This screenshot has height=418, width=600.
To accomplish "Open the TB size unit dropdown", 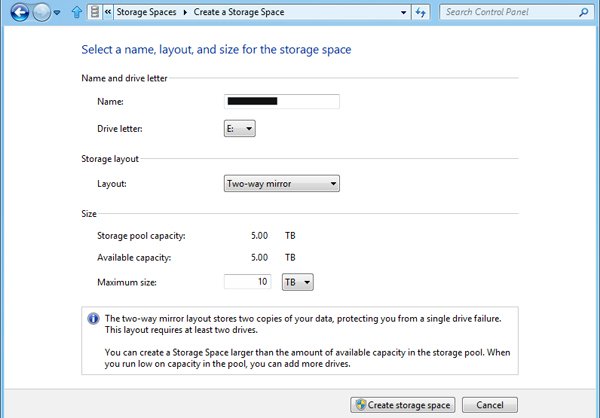I will pyautogui.click(x=299, y=283).
